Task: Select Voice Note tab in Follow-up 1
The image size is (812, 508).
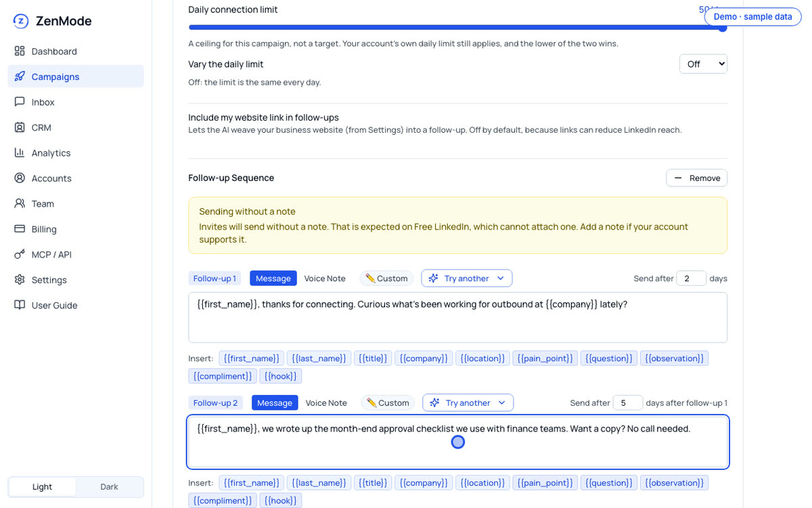Action: (325, 278)
